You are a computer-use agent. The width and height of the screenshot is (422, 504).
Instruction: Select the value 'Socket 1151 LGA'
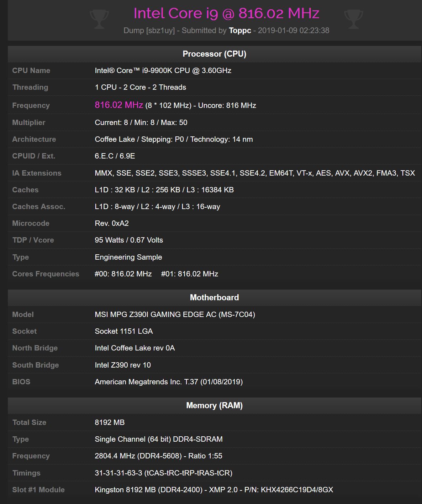point(124,331)
